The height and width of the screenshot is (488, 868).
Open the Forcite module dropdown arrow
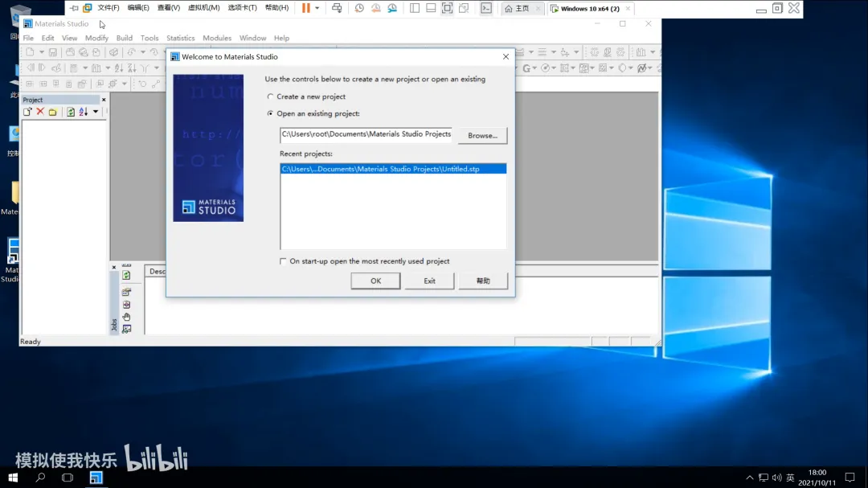pyautogui.click(x=650, y=68)
